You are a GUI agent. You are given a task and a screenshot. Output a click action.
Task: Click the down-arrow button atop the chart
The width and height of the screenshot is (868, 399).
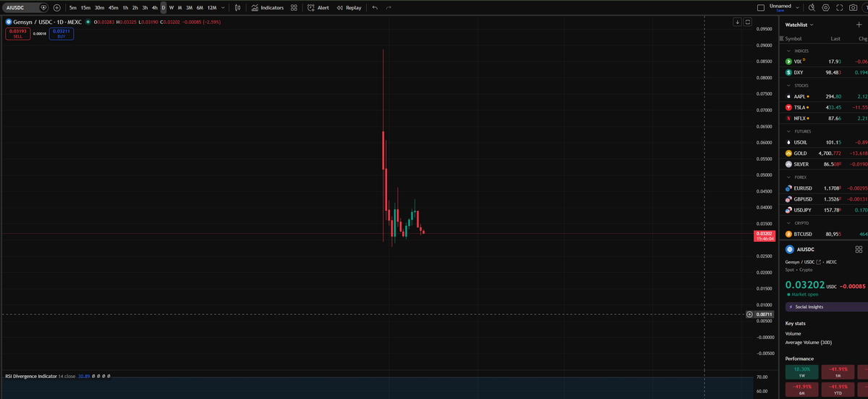pyautogui.click(x=738, y=22)
